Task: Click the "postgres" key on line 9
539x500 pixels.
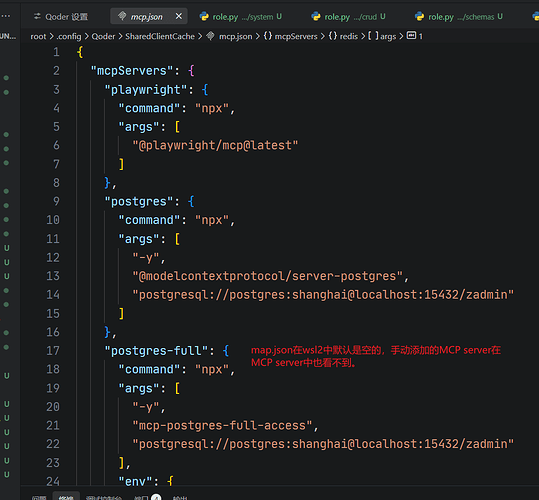Action: (x=139, y=201)
